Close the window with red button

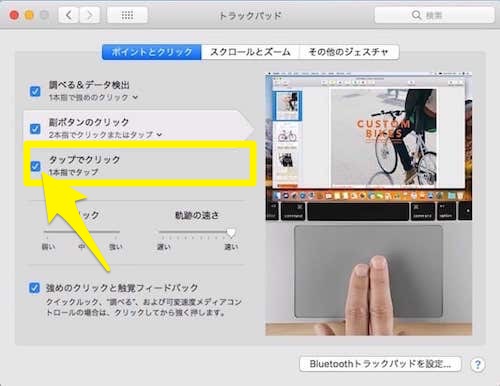[14, 15]
